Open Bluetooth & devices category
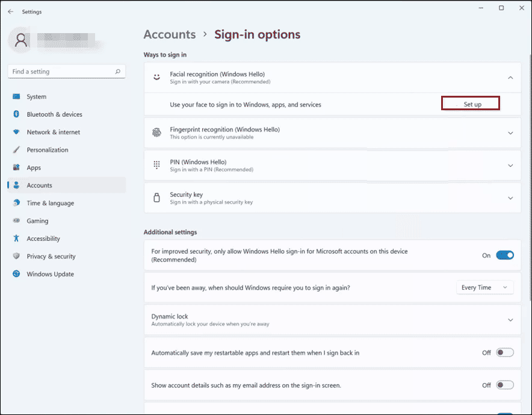Screen dimensions: 532x415 pos(66,114)
